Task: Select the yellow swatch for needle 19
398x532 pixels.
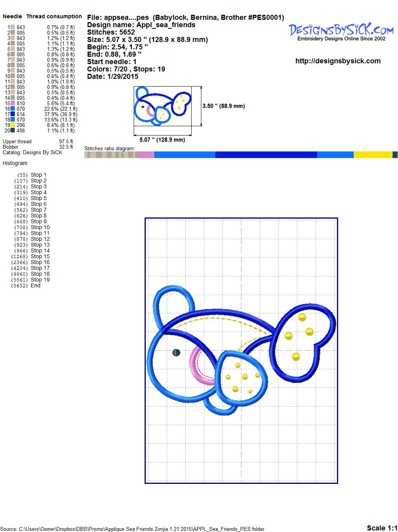Action: 13,125
